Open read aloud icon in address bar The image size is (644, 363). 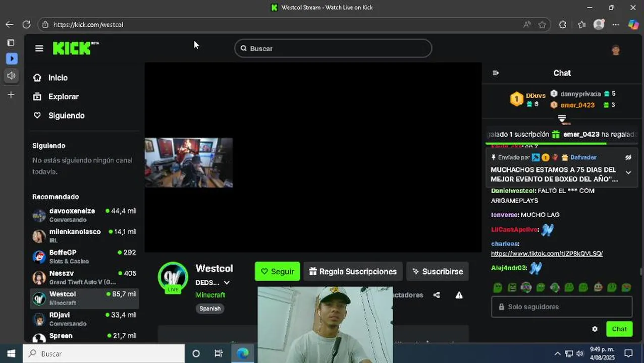click(527, 24)
